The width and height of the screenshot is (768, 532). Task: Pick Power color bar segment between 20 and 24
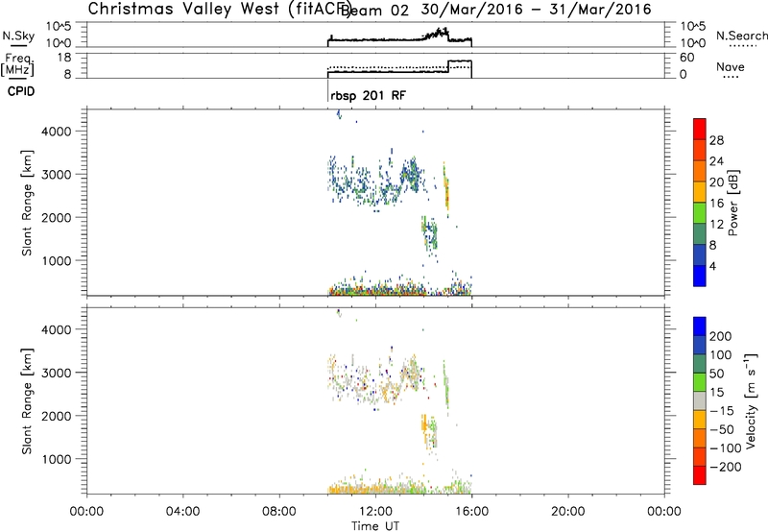pyautogui.click(x=700, y=171)
